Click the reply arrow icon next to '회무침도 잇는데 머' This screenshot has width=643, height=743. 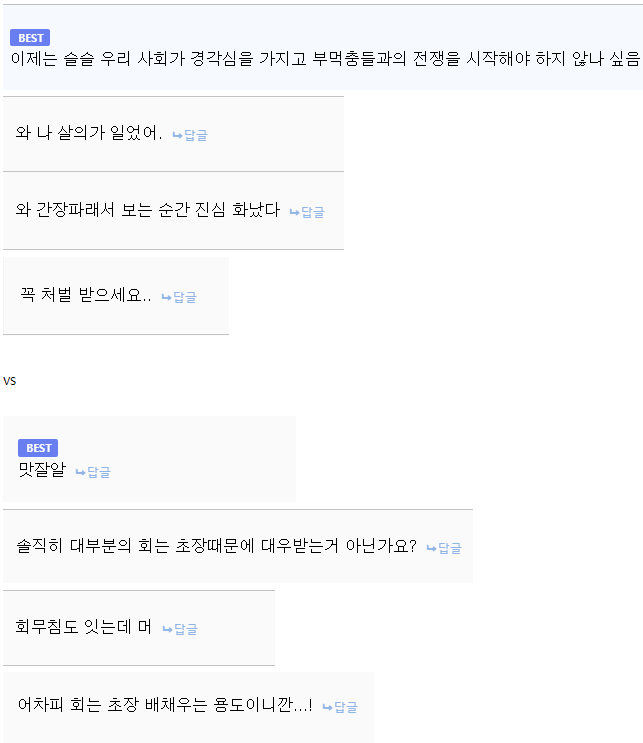(x=167, y=629)
